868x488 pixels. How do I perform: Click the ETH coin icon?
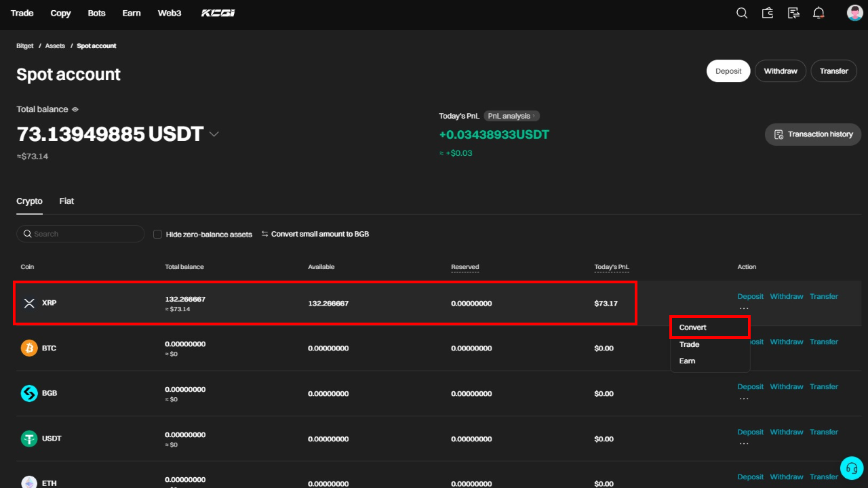click(x=29, y=483)
